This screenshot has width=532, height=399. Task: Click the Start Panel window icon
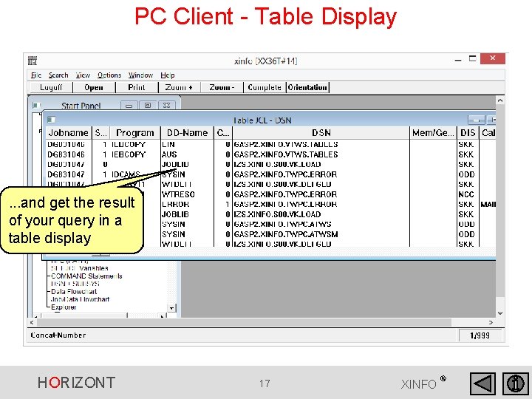36,106
